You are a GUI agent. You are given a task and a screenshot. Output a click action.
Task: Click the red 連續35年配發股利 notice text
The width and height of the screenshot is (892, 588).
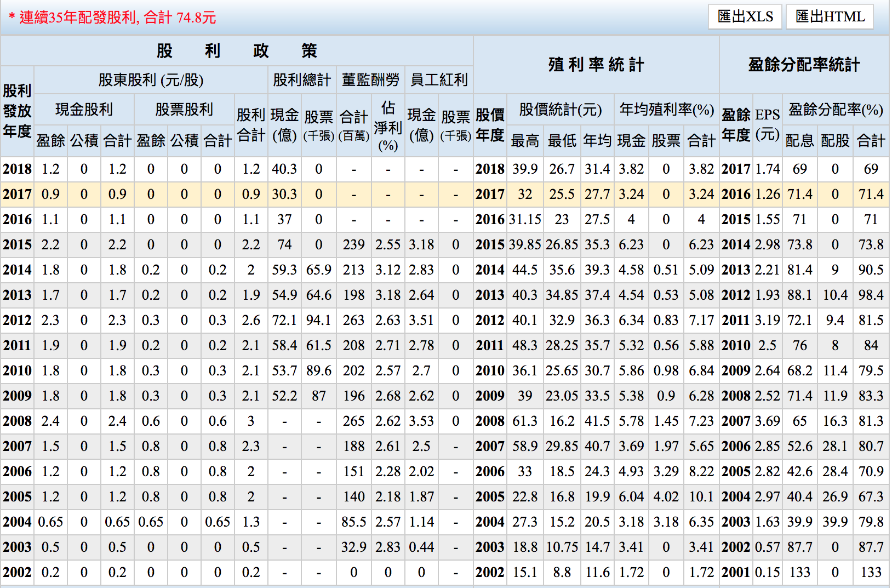coord(112,18)
